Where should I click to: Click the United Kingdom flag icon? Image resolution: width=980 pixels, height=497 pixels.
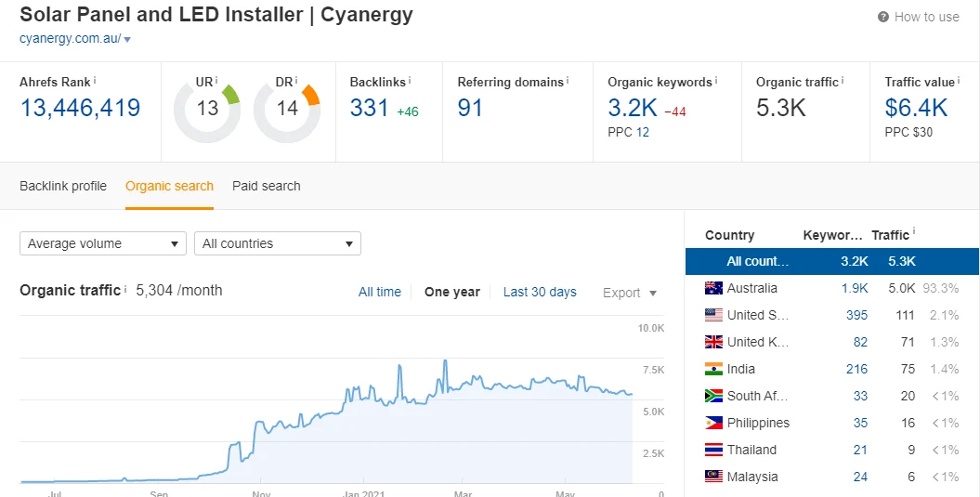[x=713, y=342]
